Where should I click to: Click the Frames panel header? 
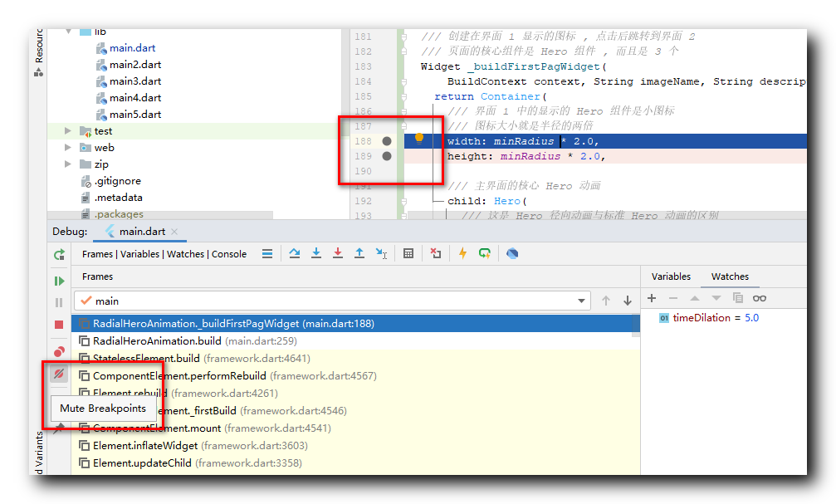(98, 276)
